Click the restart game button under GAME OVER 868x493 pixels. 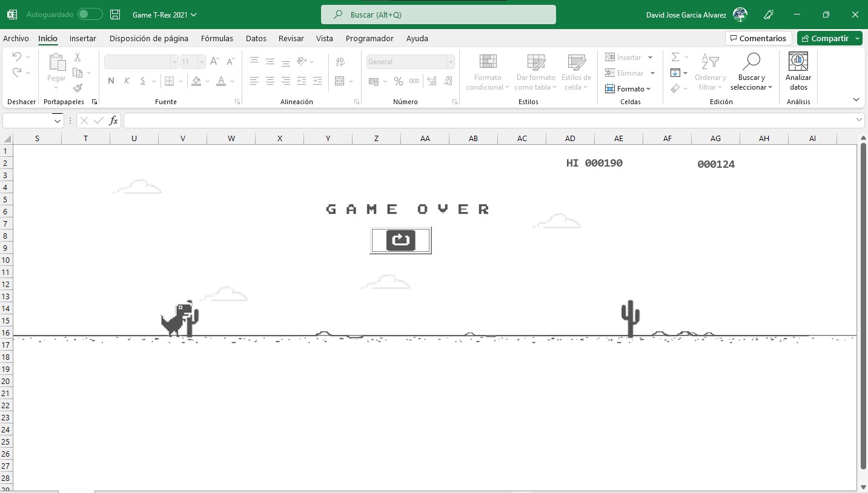point(400,240)
